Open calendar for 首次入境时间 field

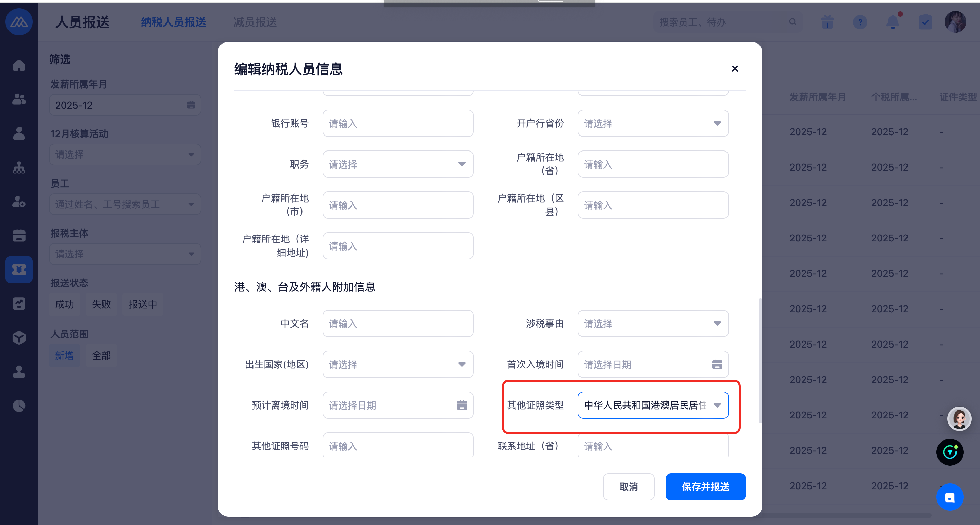click(x=717, y=364)
